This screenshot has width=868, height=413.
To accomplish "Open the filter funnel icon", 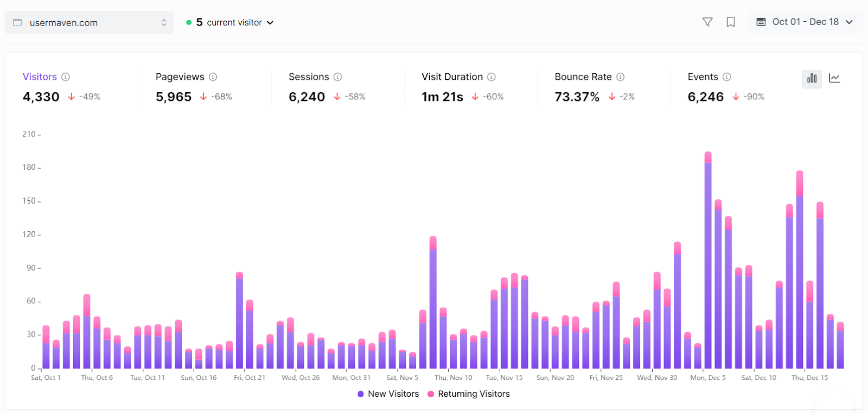I will (x=707, y=22).
